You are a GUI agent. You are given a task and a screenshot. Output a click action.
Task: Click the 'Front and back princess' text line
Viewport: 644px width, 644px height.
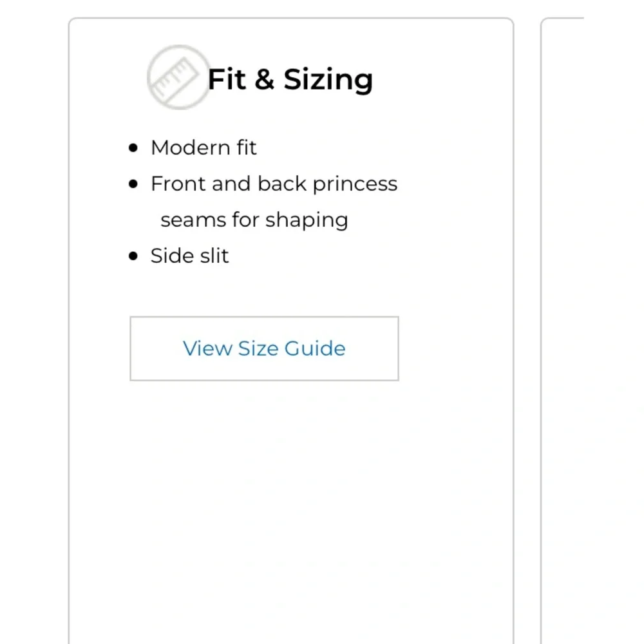point(274,184)
